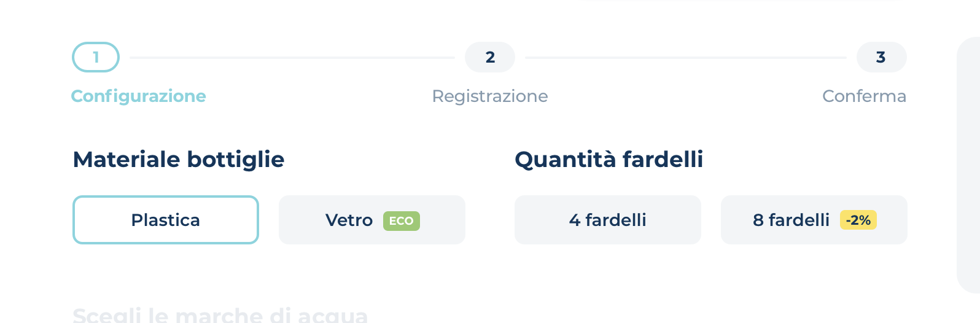The width and height of the screenshot is (980, 323).
Task: Go to the Registrazione step label
Action: pyautogui.click(x=490, y=96)
